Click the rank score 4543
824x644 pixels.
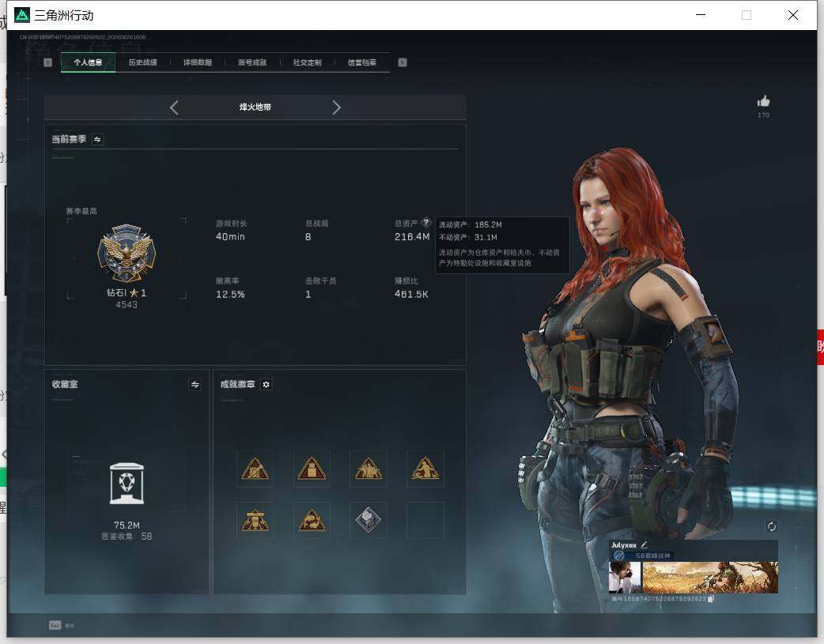[x=127, y=305]
